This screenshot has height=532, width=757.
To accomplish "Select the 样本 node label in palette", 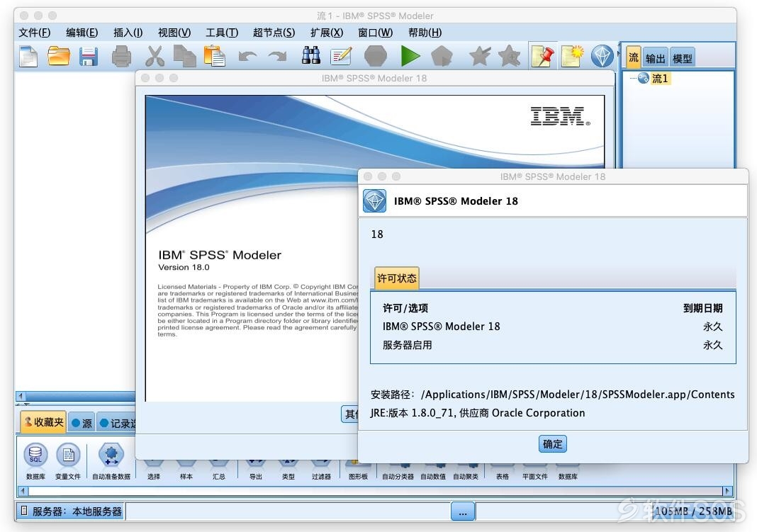I will pyautogui.click(x=186, y=477).
